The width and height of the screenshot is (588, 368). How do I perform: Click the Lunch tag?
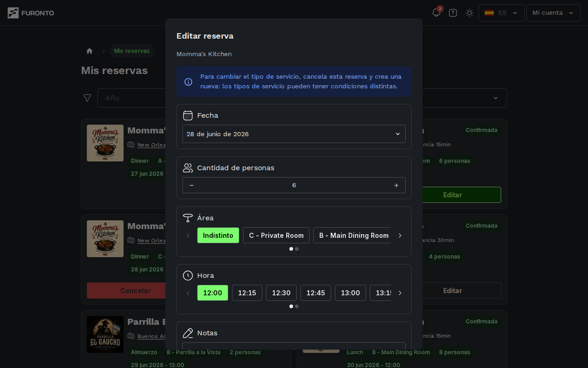click(355, 352)
